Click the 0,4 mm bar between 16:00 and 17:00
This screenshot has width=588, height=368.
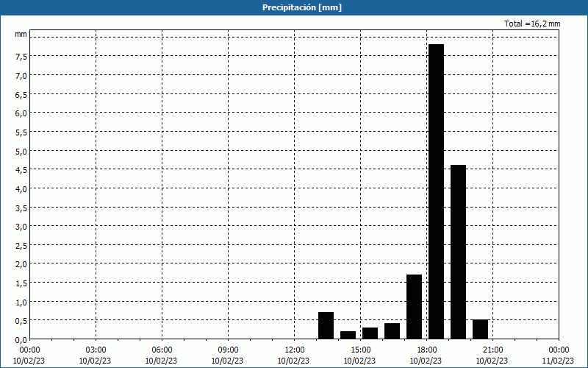pos(392,331)
